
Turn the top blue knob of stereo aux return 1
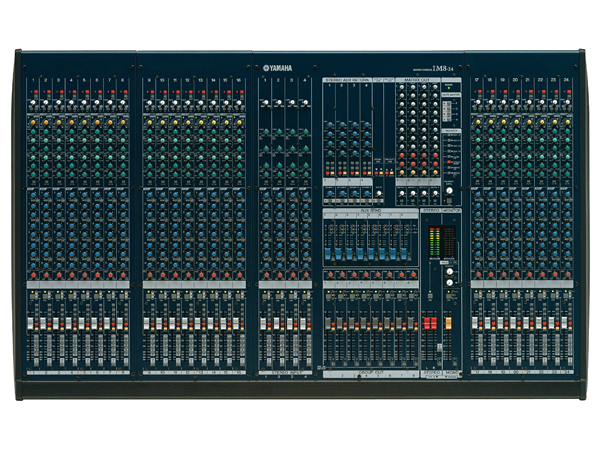point(330,125)
